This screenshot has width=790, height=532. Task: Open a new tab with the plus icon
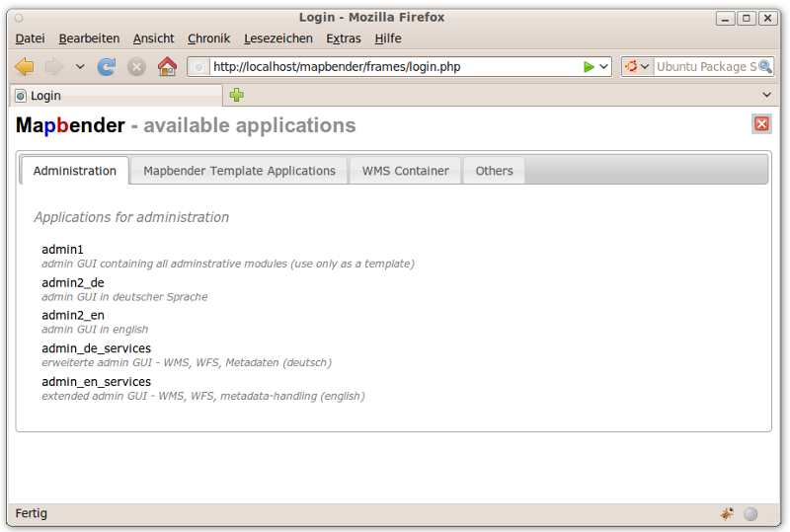(237, 95)
